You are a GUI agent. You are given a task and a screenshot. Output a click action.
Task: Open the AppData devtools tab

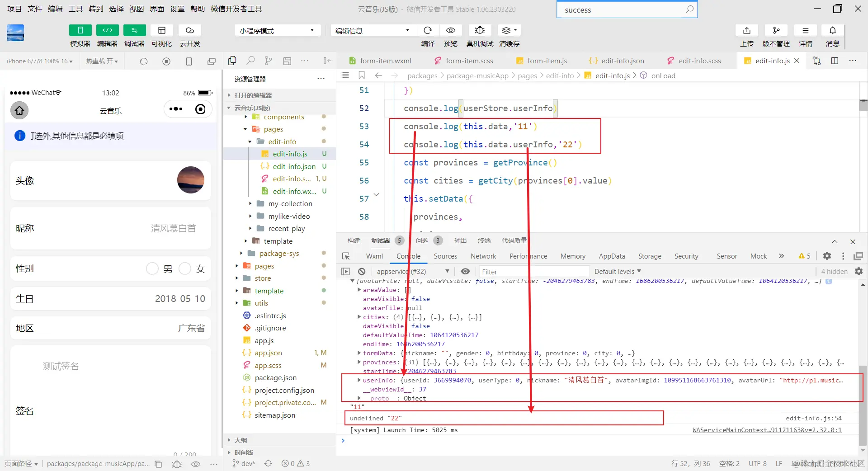click(x=612, y=256)
